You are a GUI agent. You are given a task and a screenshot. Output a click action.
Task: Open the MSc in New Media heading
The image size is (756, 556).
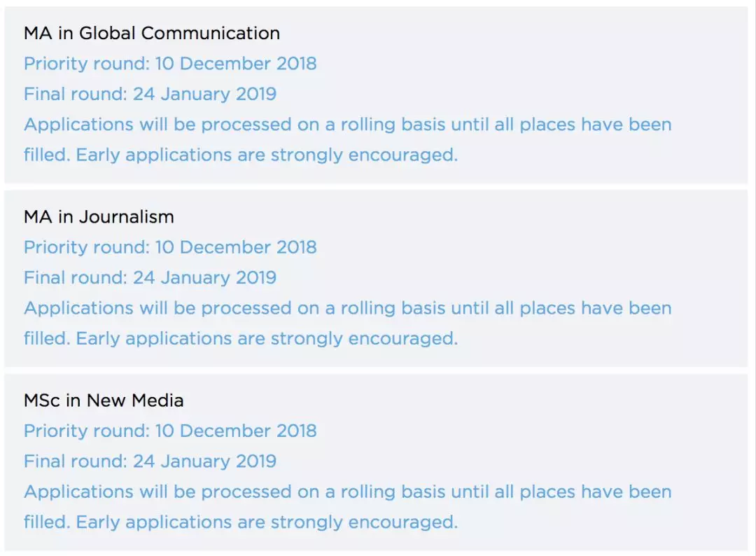pos(104,401)
